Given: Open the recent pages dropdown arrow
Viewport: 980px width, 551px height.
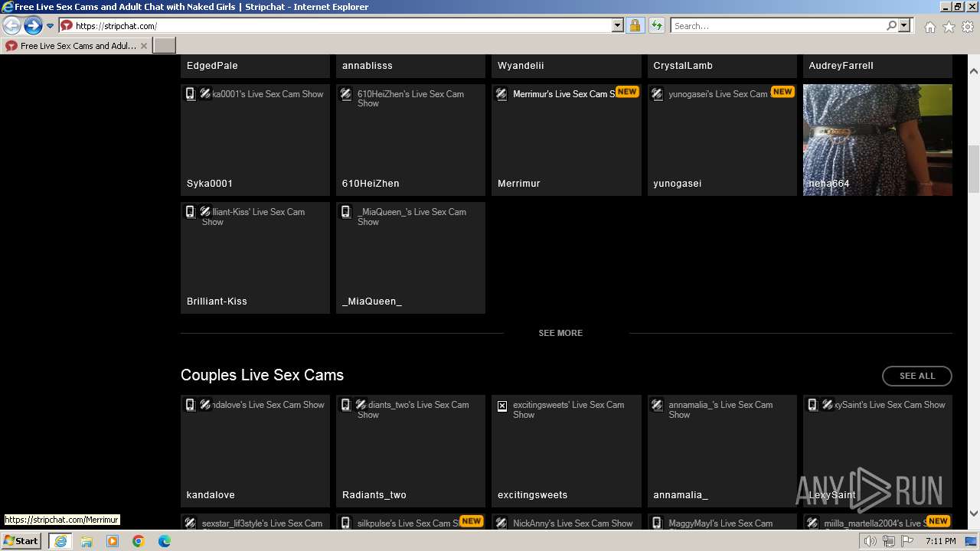Looking at the screenshot, I should 50,26.
